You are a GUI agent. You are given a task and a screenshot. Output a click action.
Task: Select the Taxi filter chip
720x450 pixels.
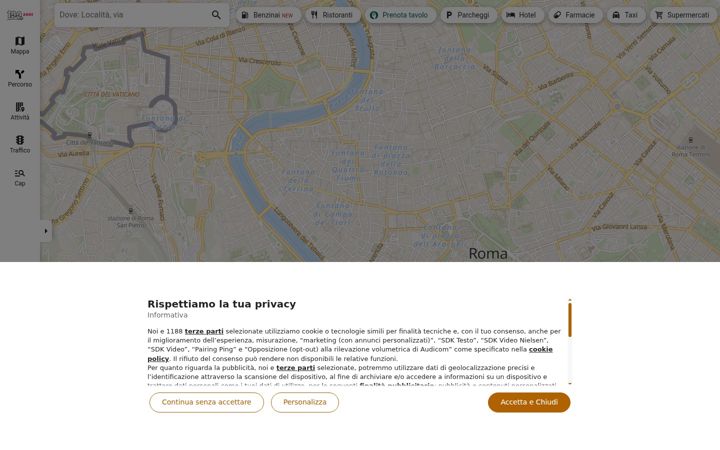click(626, 15)
